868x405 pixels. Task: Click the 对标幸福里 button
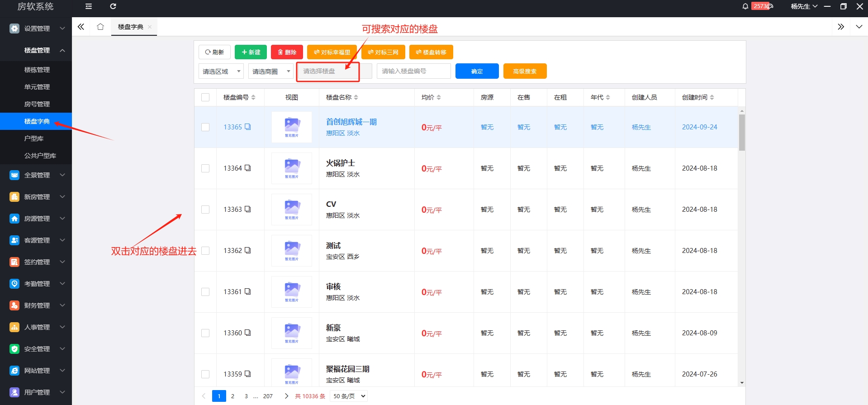coord(332,52)
